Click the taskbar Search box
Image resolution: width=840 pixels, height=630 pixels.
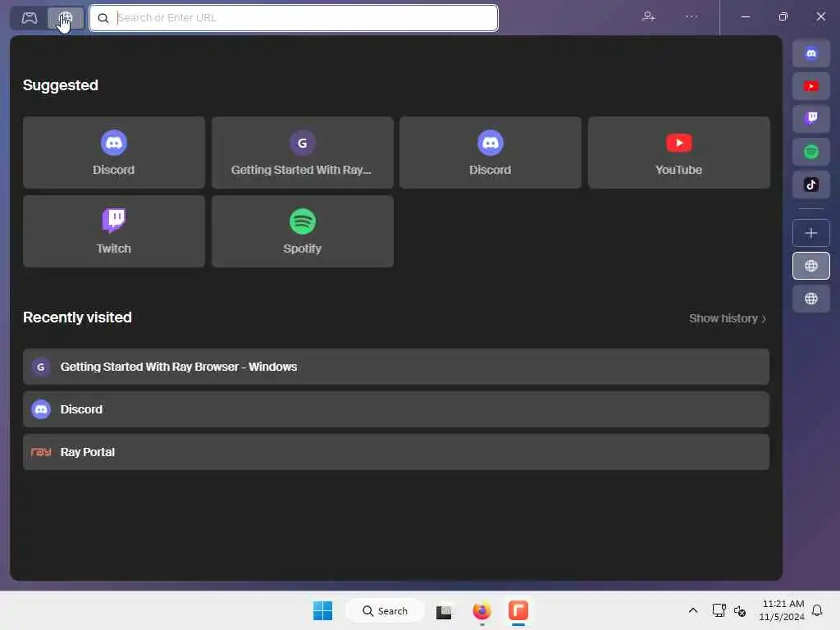(x=385, y=610)
